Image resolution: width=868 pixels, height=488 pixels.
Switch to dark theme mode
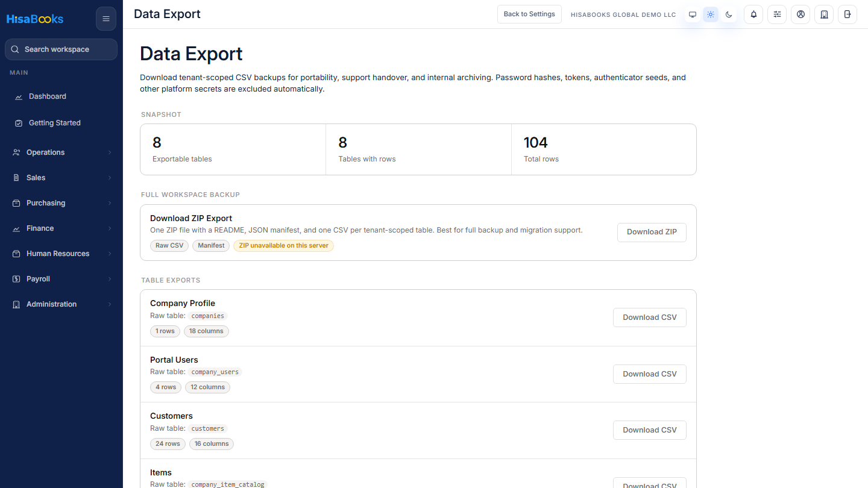(x=729, y=14)
